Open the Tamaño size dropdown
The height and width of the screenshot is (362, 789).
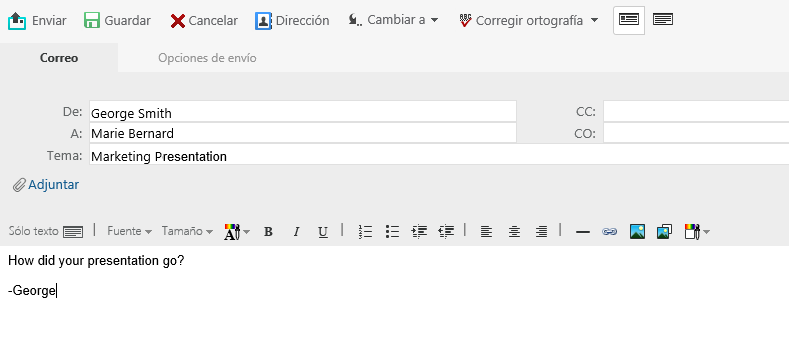point(187,231)
